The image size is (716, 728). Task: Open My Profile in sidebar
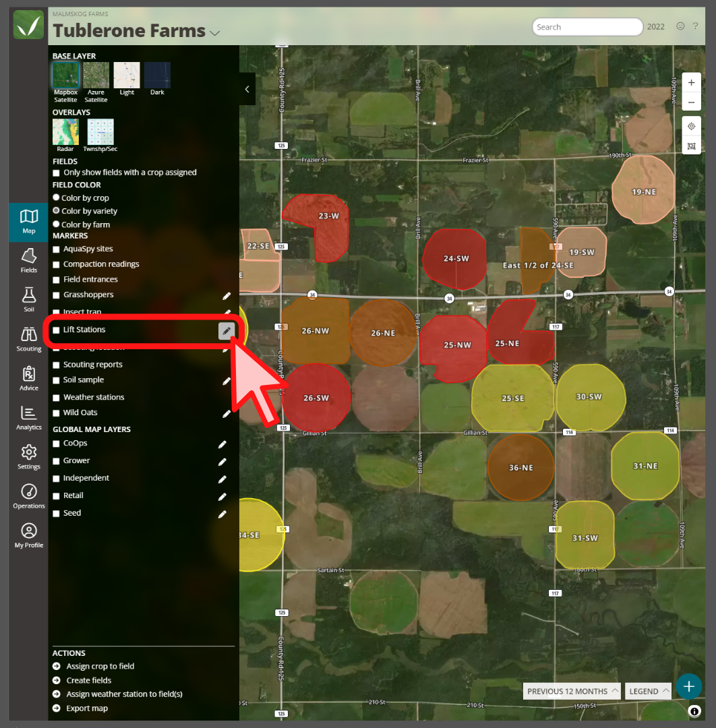point(28,535)
